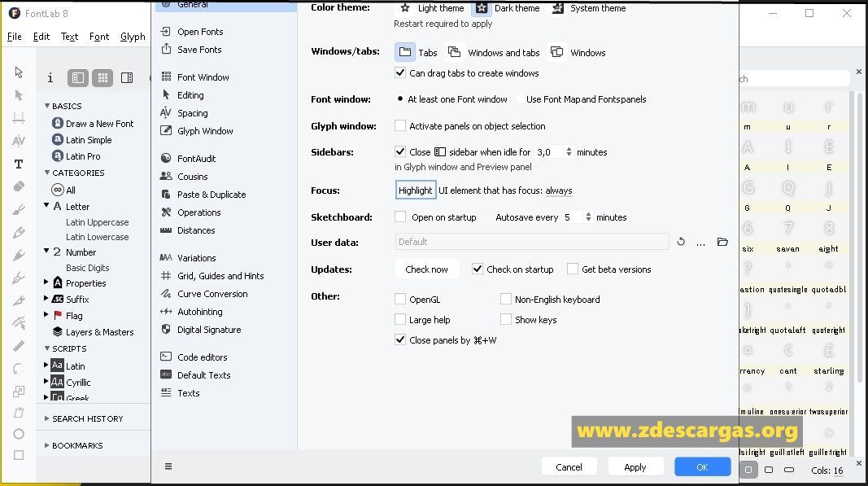Select the Rectangle tool in left toolbar
868x486 pixels.
click(19, 455)
